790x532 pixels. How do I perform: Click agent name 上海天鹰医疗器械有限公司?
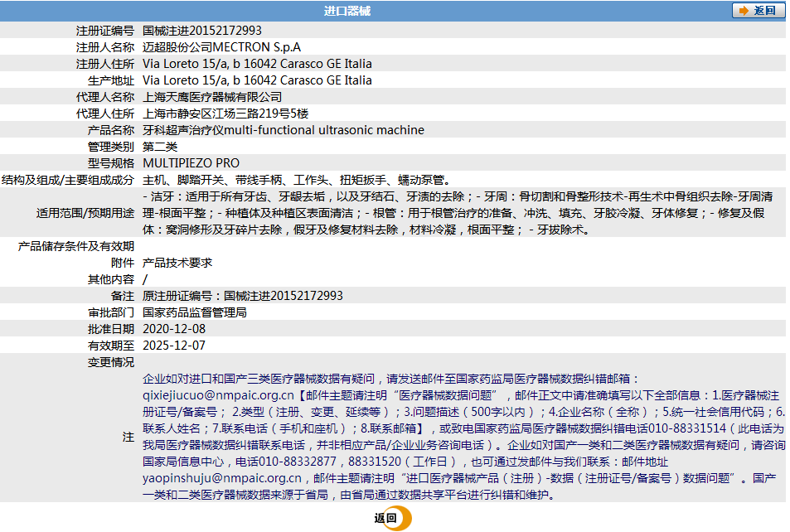212,97
